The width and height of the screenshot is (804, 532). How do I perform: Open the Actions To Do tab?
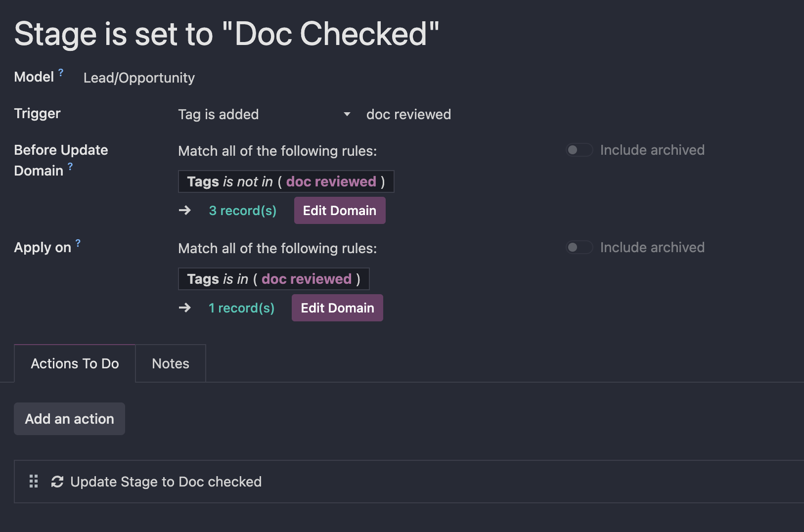coord(75,363)
